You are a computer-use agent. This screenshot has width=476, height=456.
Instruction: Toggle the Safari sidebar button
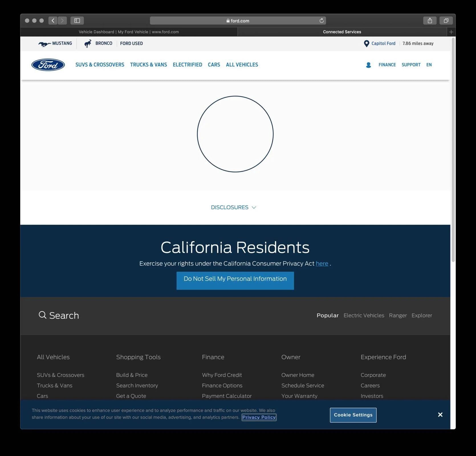click(x=77, y=21)
